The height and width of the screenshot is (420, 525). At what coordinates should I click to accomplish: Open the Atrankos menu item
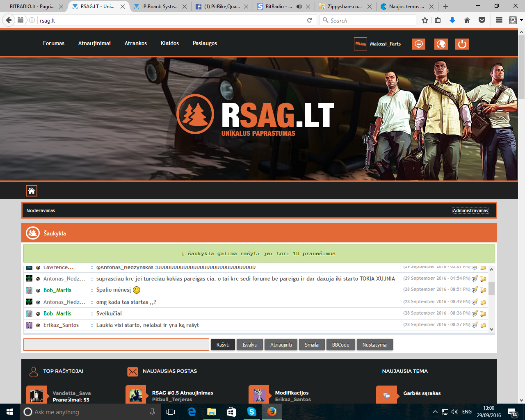click(x=136, y=43)
